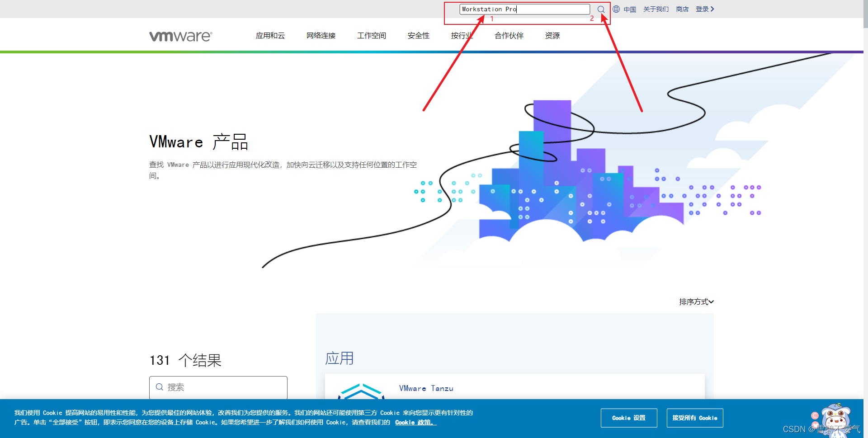Open the globe language selector icon

(x=615, y=9)
